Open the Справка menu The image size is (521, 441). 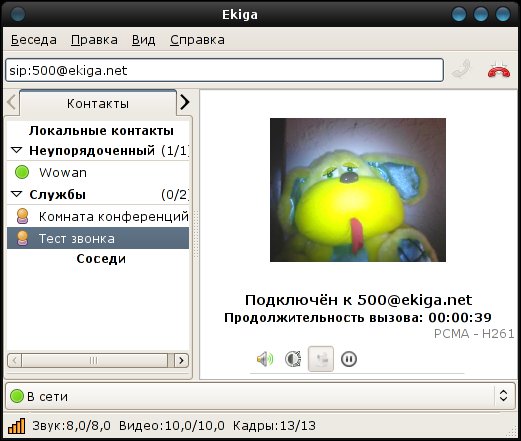(x=197, y=40)
